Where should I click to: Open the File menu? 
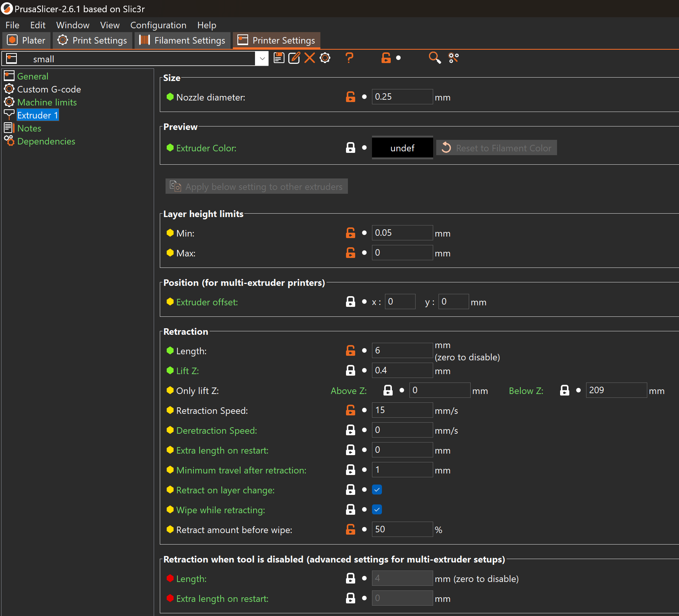click(12, 25)
